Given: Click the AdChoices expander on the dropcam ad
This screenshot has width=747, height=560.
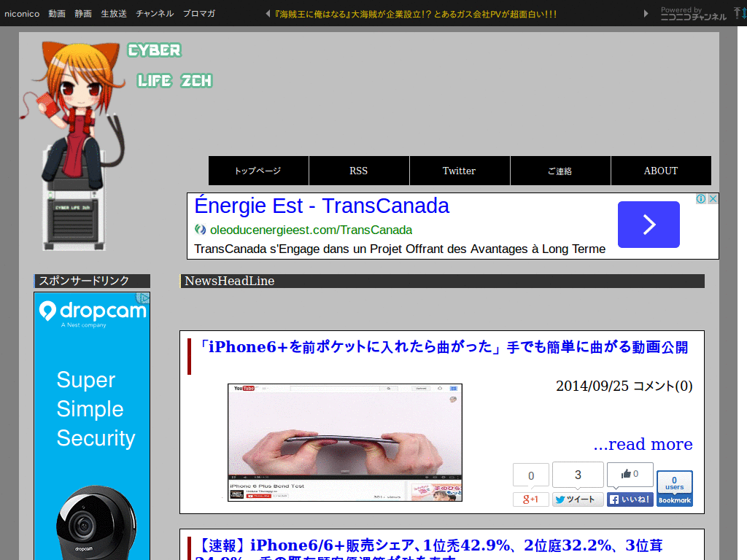Looking at the screenshot, I should [144, 298].
